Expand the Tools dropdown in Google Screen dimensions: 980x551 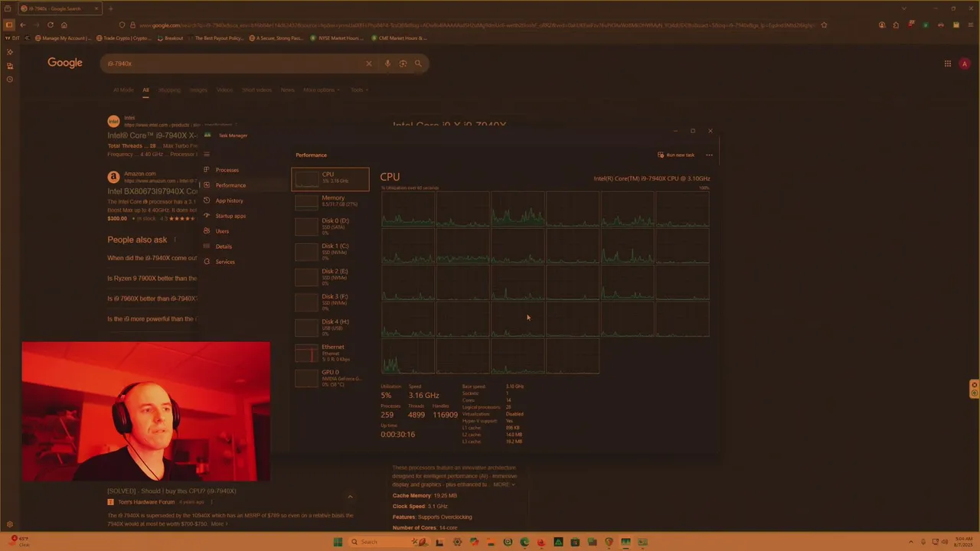tap(359, 90)
